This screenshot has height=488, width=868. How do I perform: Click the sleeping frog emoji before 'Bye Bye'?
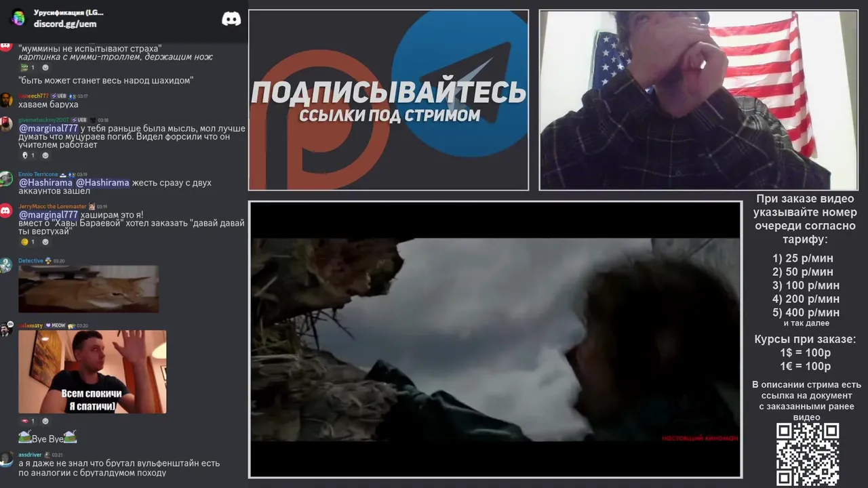[x=24, y=438]
